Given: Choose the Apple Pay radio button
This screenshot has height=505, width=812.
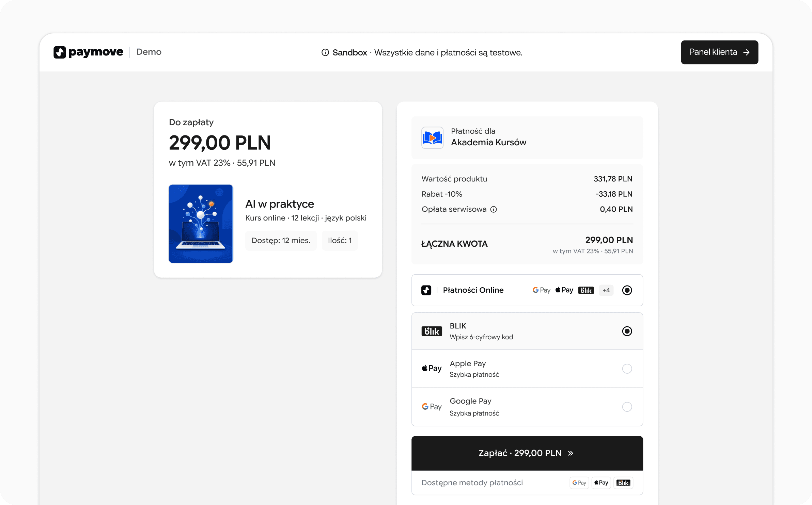Looking at the screenshot, I should 627,369.
